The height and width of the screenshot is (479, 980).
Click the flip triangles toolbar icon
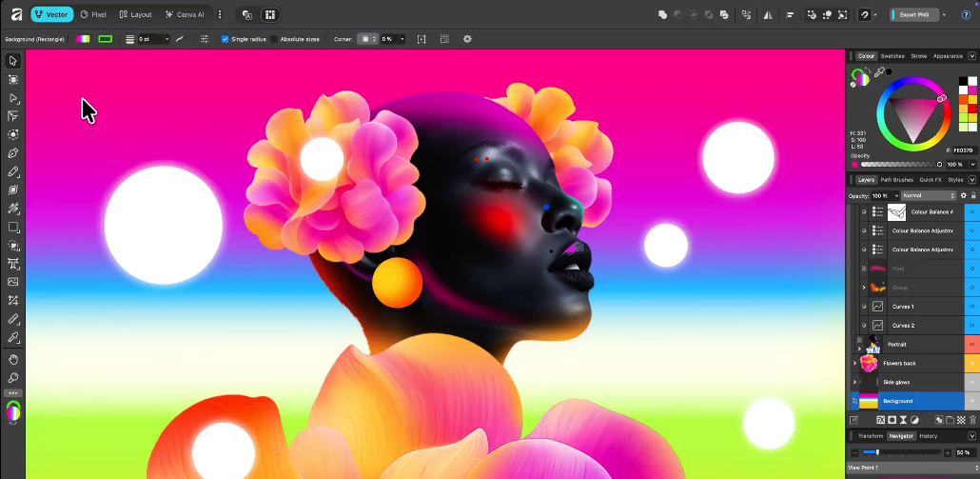tap(768, 14)
